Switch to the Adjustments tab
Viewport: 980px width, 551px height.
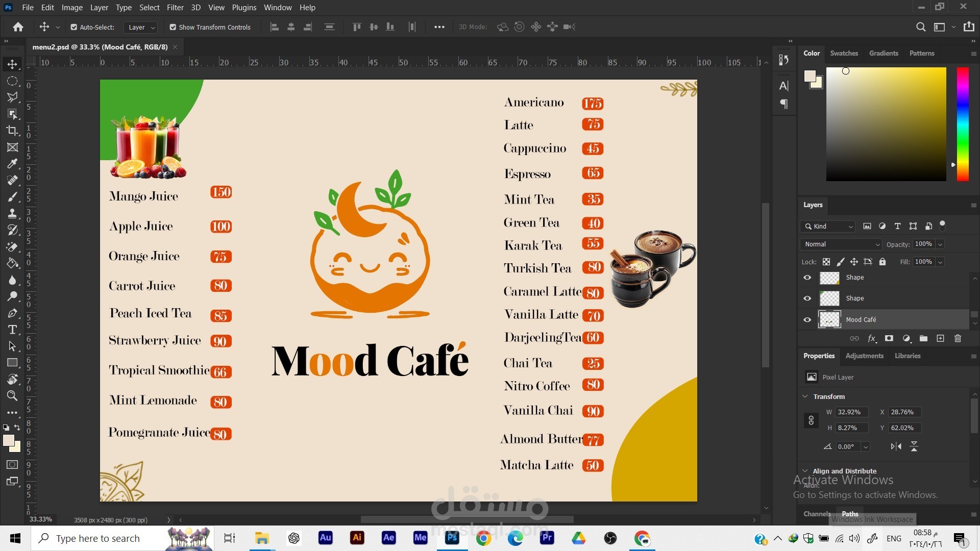pyautogui.click(x=864, y=356)
